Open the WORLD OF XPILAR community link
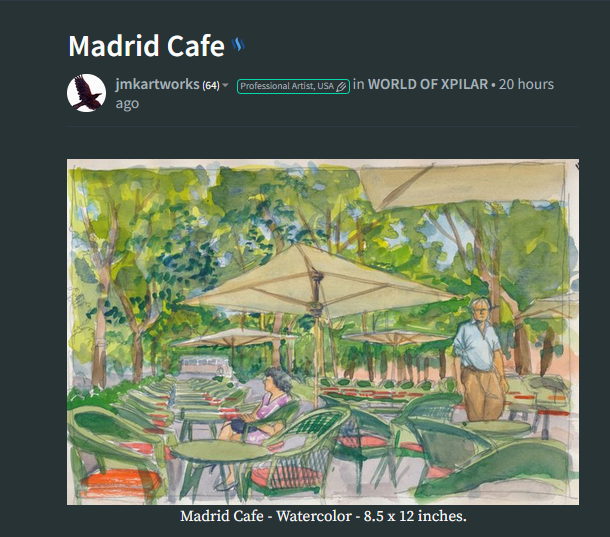The image size is (610, 537). 428,84
